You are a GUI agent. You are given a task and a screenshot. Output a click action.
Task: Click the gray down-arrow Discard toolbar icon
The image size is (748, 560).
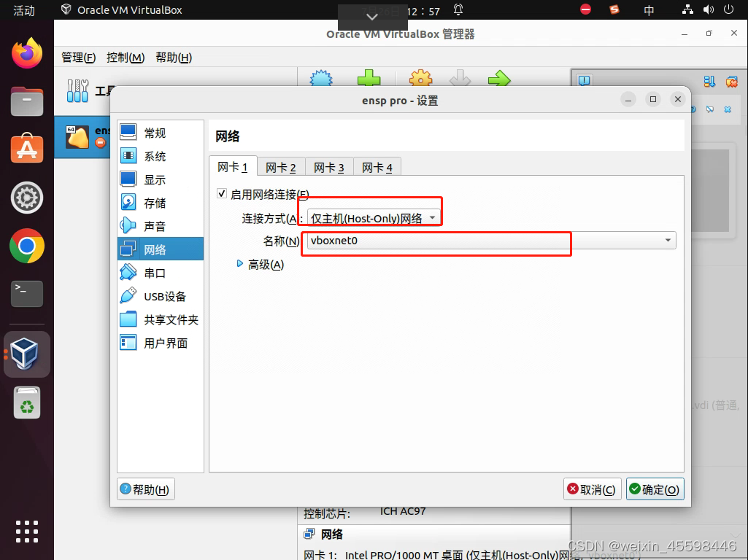460,78
